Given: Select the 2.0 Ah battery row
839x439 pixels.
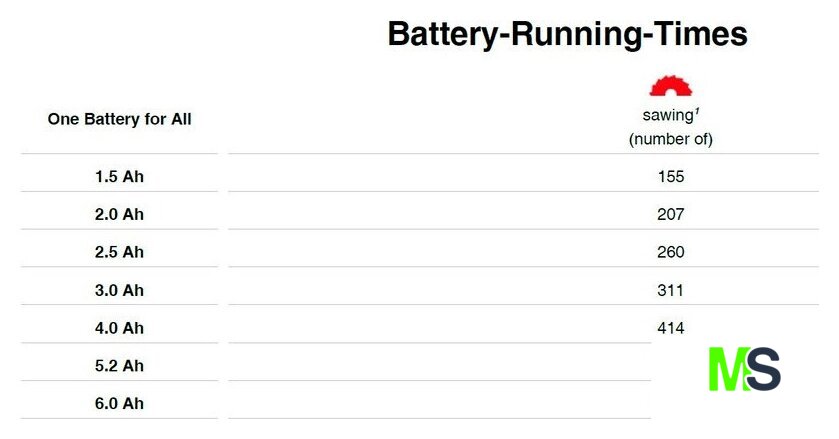Looking at the screenshot, I should [119, 214].
